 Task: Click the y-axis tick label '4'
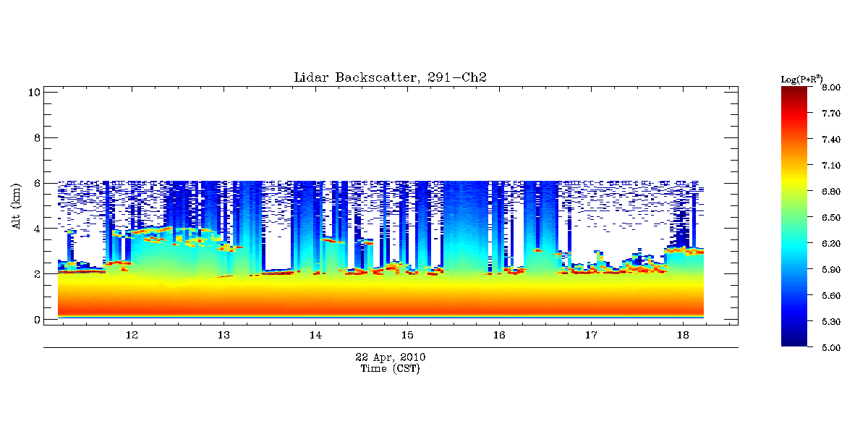[x=35, y=229]
